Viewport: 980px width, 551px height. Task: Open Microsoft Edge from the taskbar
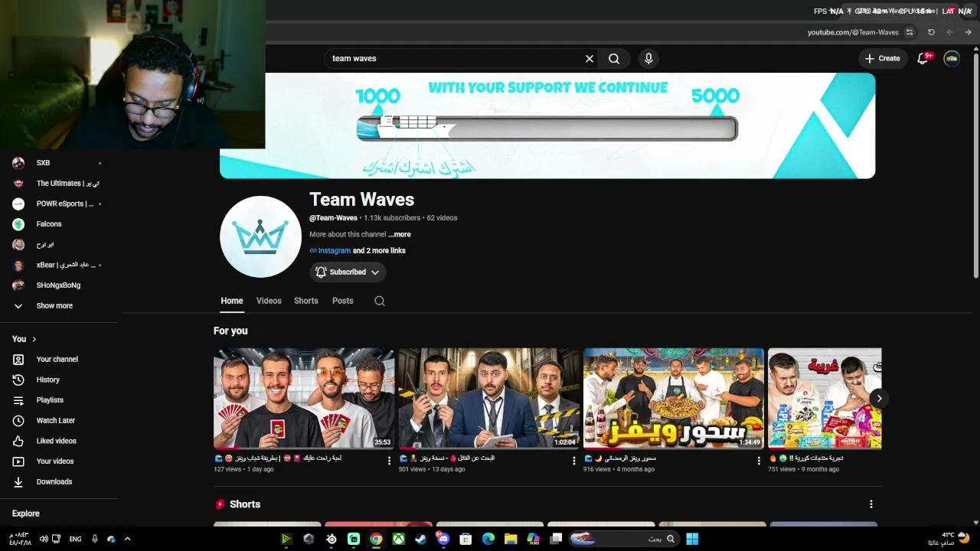(488, 539)
